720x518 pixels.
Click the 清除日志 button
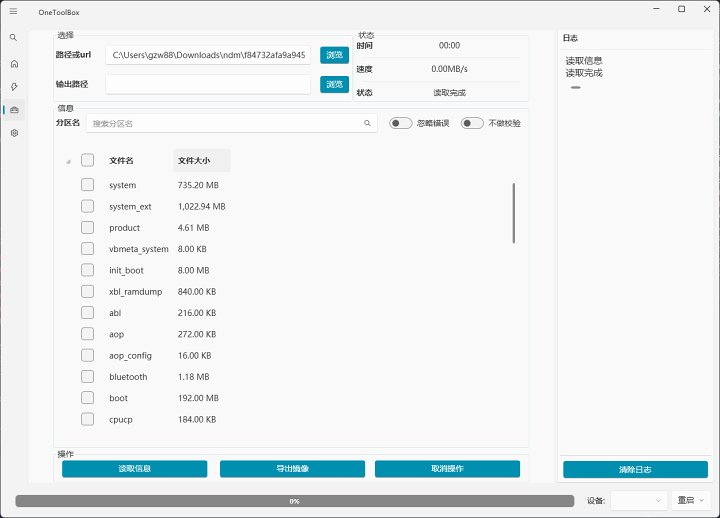[x=635, y=469]
